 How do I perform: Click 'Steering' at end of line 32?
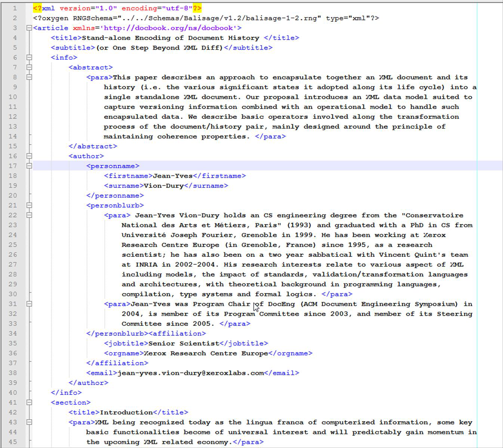(x=455, y=314)
